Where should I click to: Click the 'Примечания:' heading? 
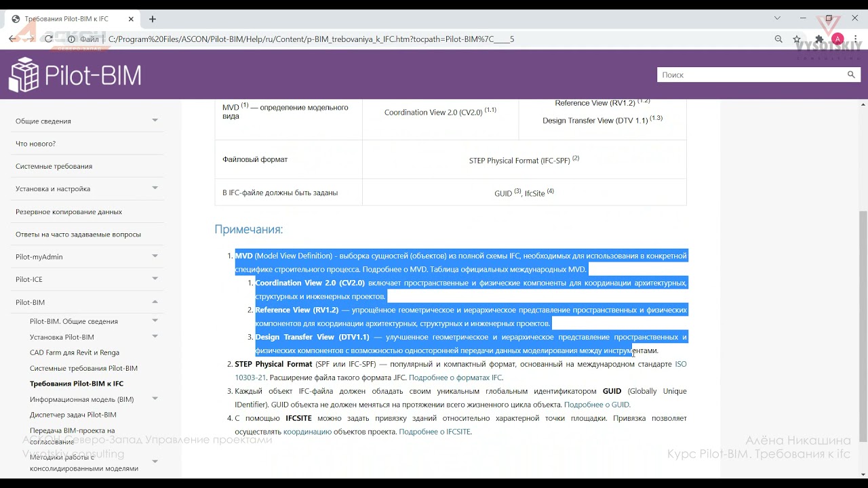(249, 229)
